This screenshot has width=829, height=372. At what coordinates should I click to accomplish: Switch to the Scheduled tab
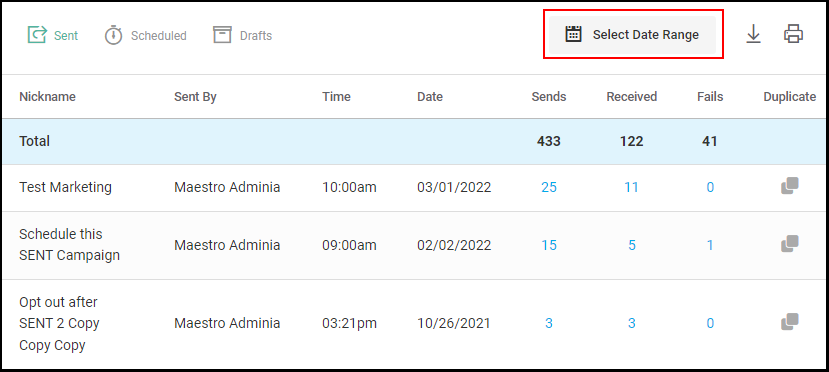tap(145, 35)
